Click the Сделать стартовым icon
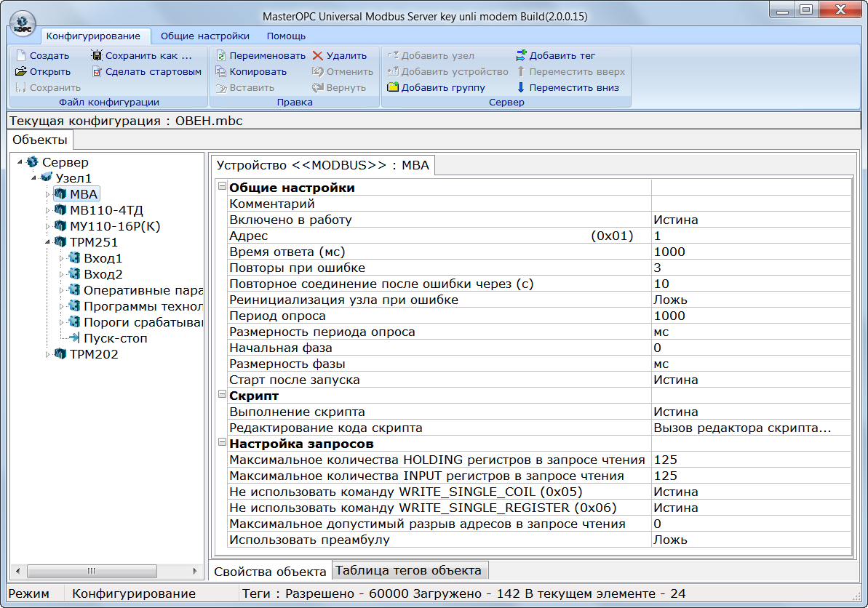The image size is (868, 608). (97, 71)
